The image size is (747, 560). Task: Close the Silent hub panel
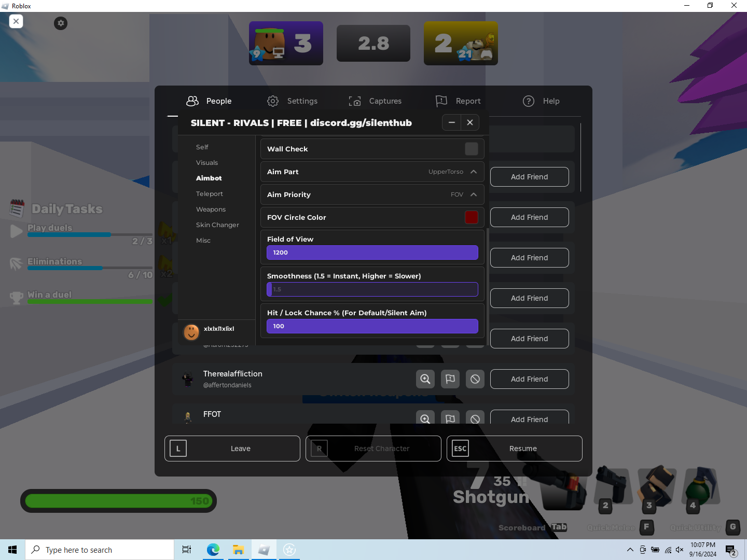pyautogui.click(x=470, y=122)
